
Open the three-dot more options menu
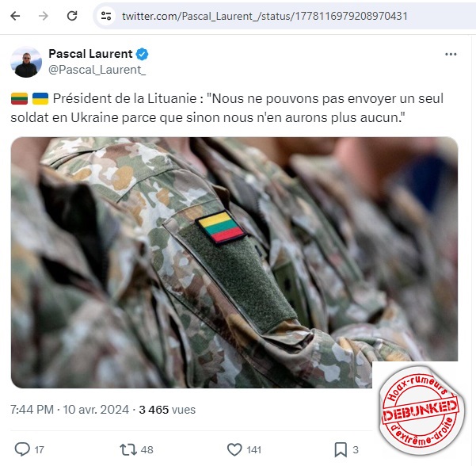click(451, 54)
